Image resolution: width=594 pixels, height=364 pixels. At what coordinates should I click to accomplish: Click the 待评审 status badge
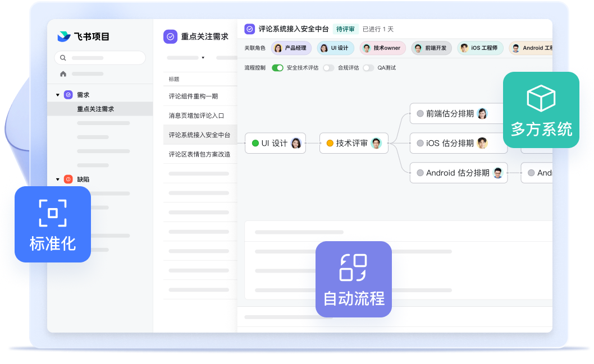click(345, 29)
